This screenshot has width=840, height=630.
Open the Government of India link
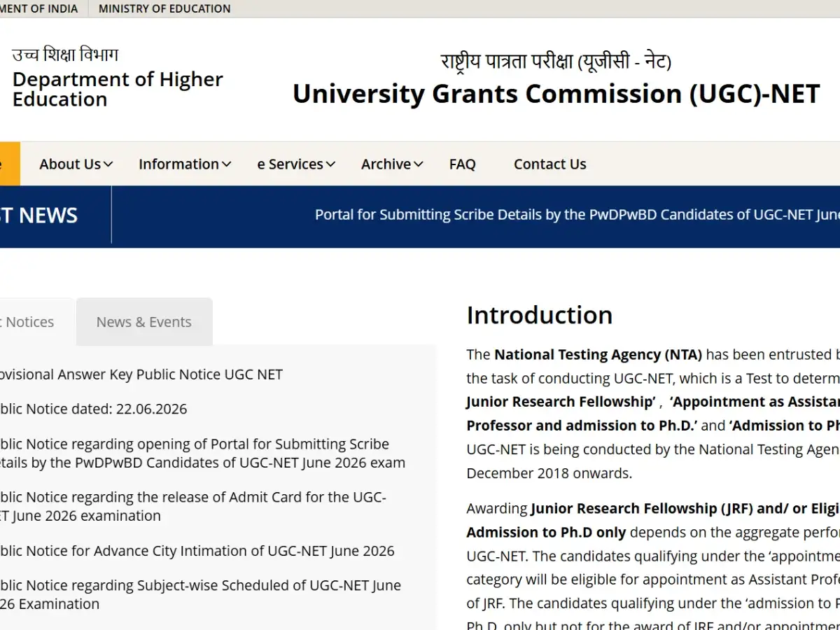[39, 9]
